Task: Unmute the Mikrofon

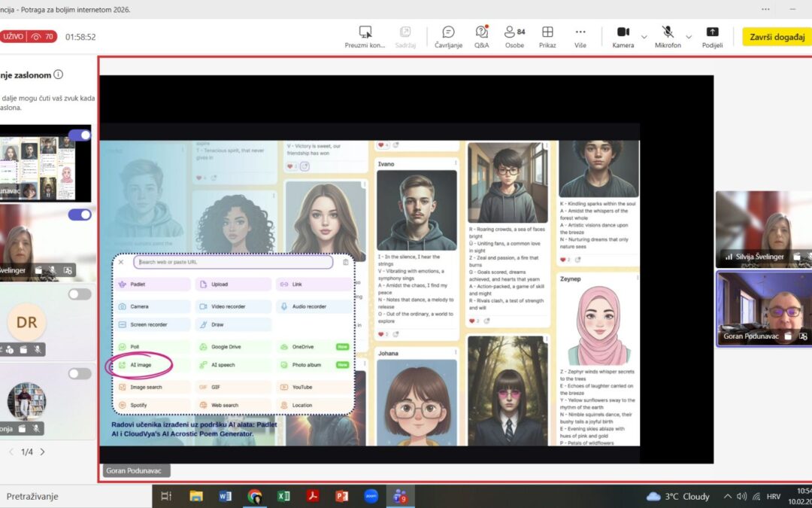Action: coord(667,35)
